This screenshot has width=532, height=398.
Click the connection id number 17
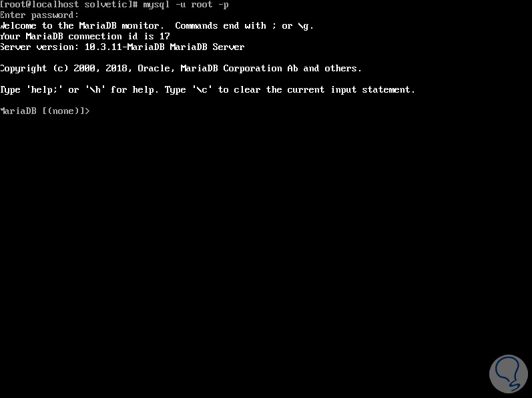(x=165, y=36)
